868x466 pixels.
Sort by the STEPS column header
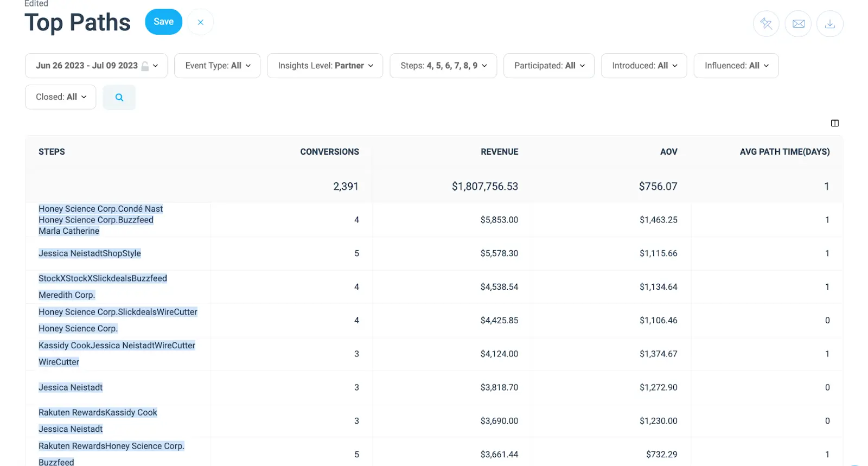point(52,152)
